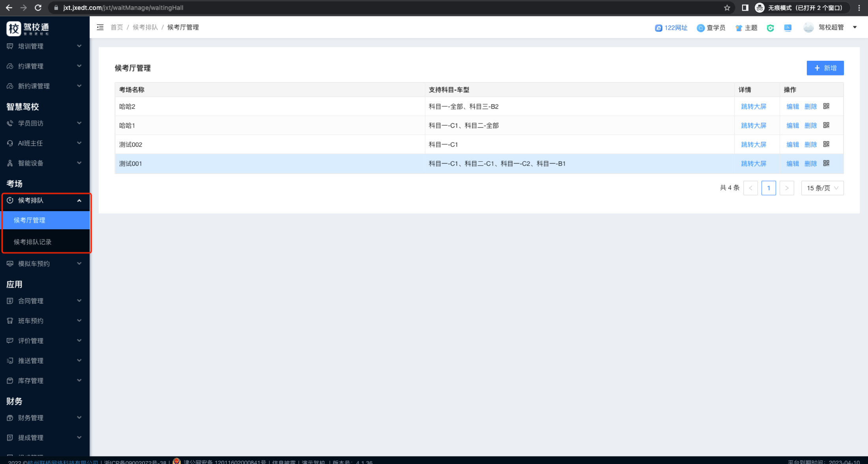Open the green shield icon in header
This screenshot has height=464, width=868.
point(770,28)
